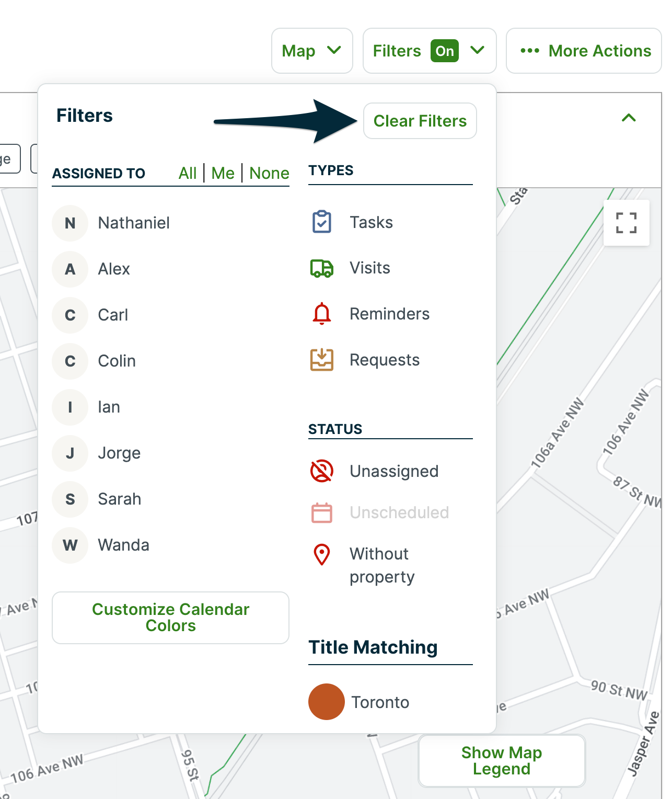Select the Unassigned status icon
Screen dimensions: 672x799
[x=321, y=471]
